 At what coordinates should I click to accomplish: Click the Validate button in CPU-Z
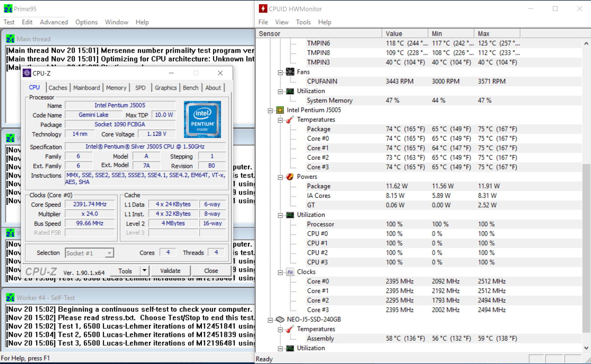170,271
